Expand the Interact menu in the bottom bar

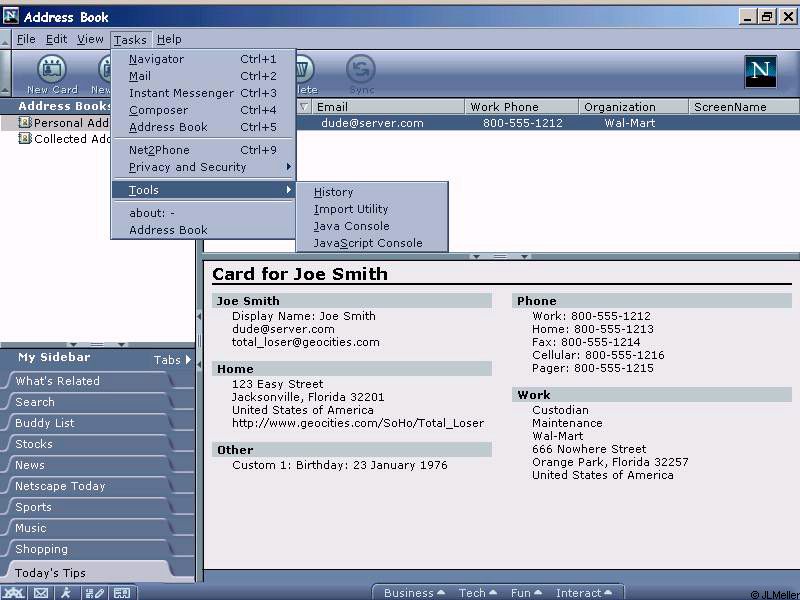[584, 593]
